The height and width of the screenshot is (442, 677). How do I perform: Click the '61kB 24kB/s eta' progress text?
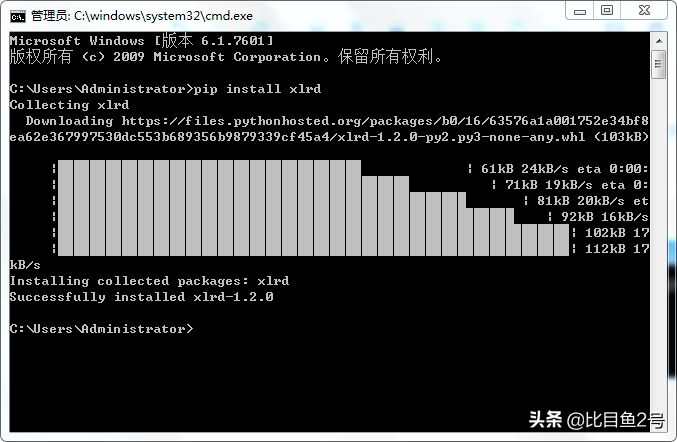[541, 169]
